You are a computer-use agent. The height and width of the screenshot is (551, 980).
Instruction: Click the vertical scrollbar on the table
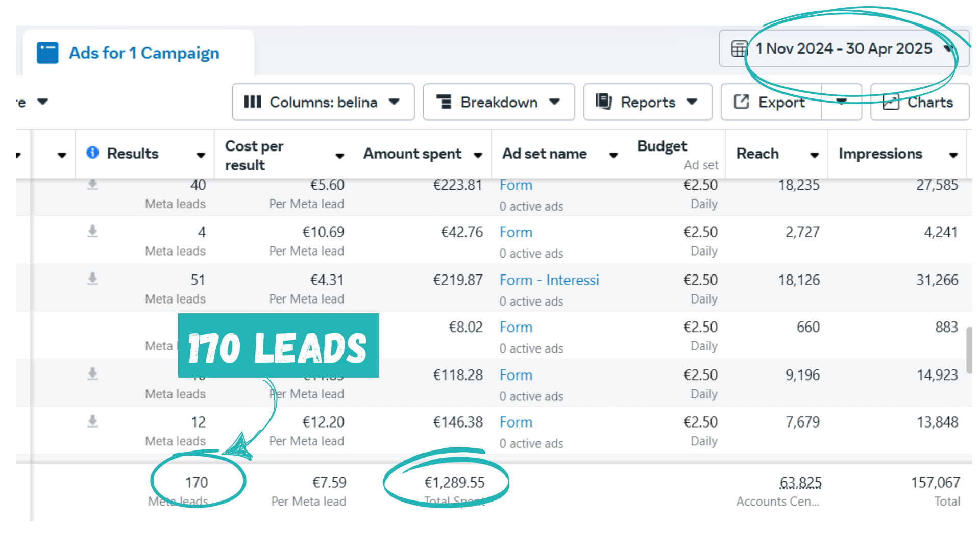coord(969,350)
